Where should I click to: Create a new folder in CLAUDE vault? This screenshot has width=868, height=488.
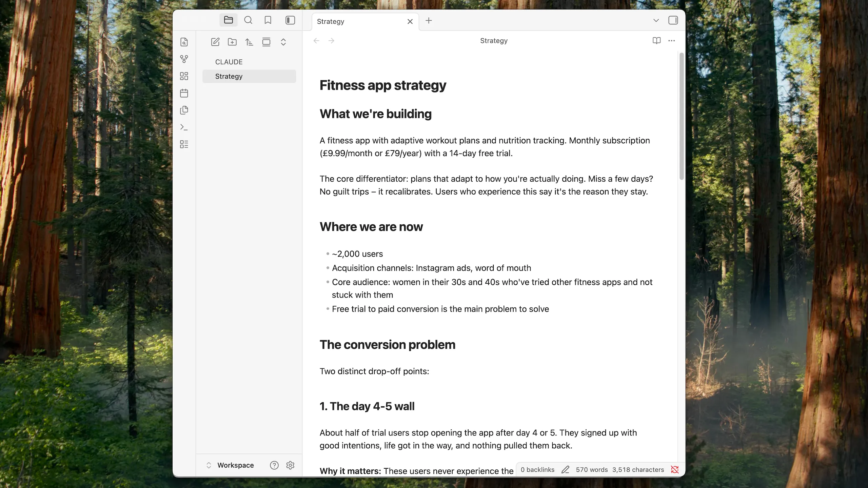click(232, 42)
